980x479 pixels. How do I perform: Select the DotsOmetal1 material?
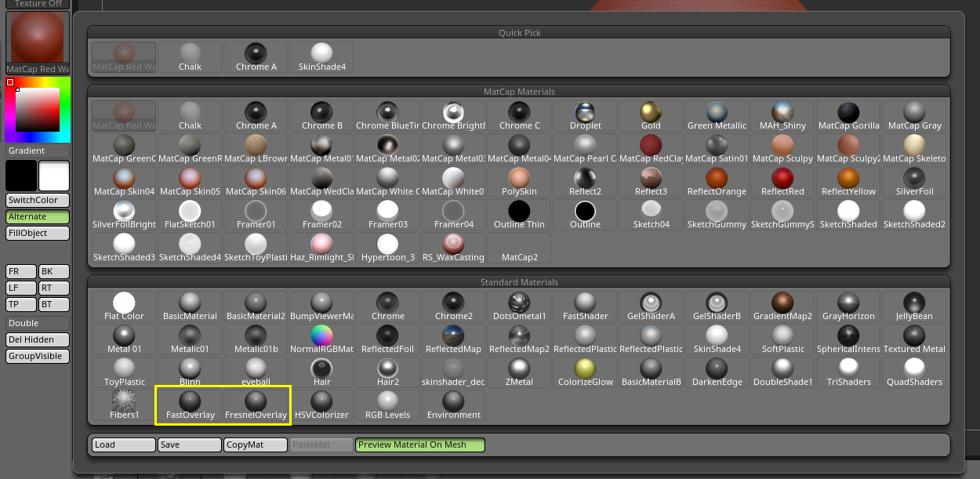click(x=519, y=307)
